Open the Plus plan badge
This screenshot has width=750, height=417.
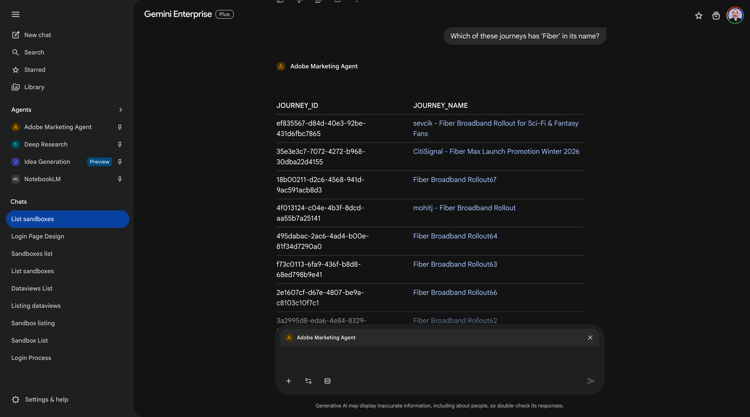pos(225,15)
